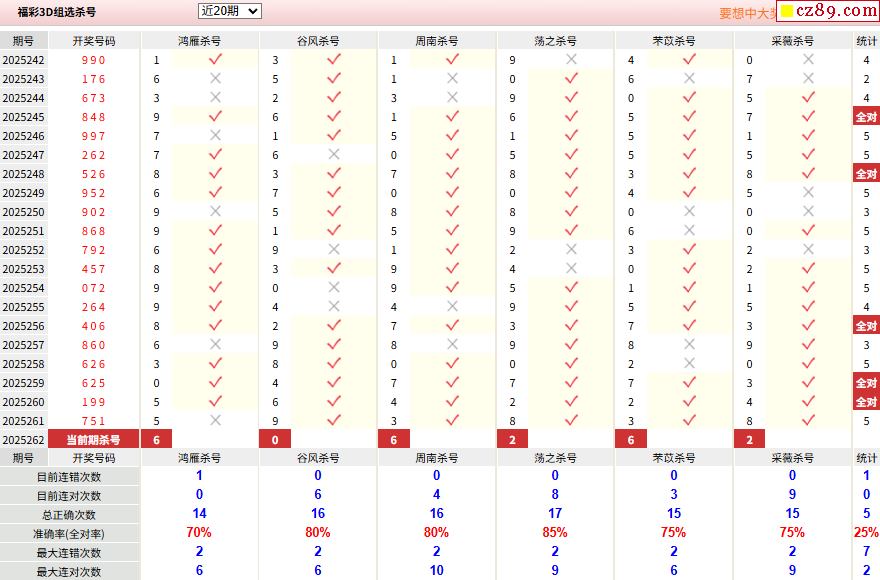Click draw number 990 for 2025242
This screenshot has width=880, height=580.
tap(94, 60)
